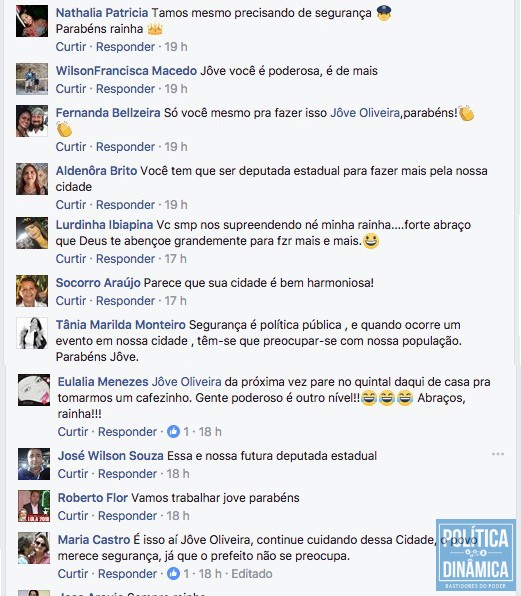
Task: Click the like reaction icon on Maria Castro's comment
Action: (173, 573)
